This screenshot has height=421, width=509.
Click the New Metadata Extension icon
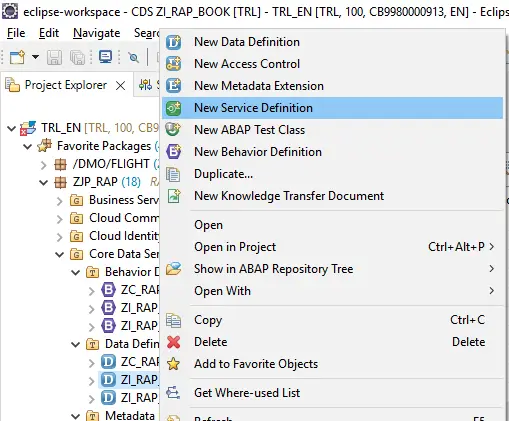point(173,86)
